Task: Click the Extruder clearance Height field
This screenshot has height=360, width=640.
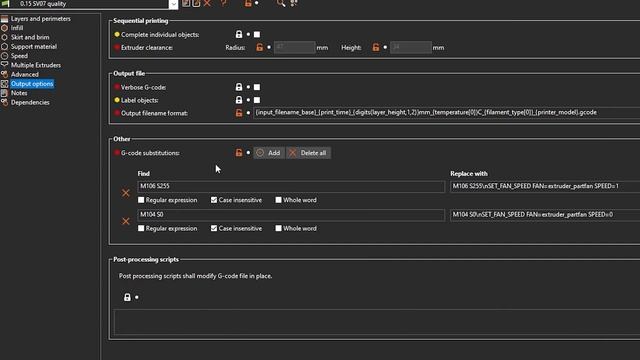Action: (x=411, y=47)
